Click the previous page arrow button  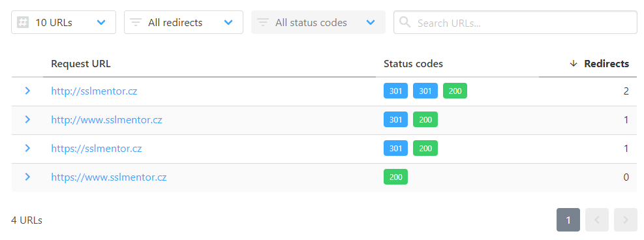[597, 220]
